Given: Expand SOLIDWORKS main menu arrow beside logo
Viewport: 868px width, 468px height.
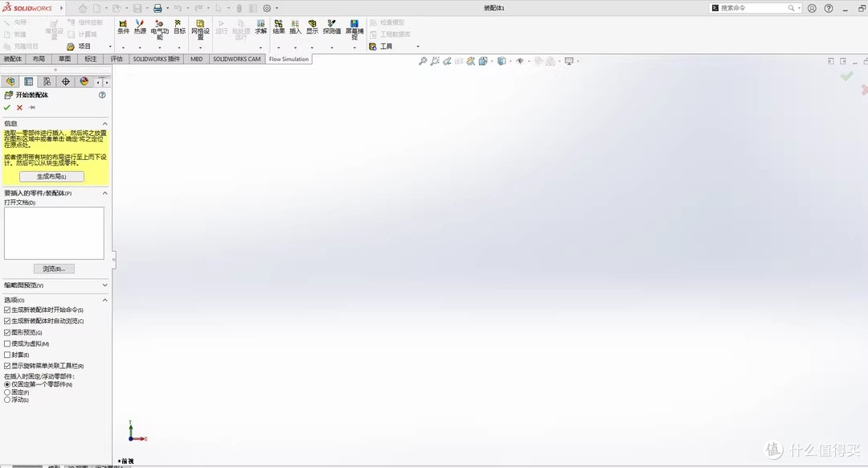Looking at the screenshot, I should click(61, 8).
